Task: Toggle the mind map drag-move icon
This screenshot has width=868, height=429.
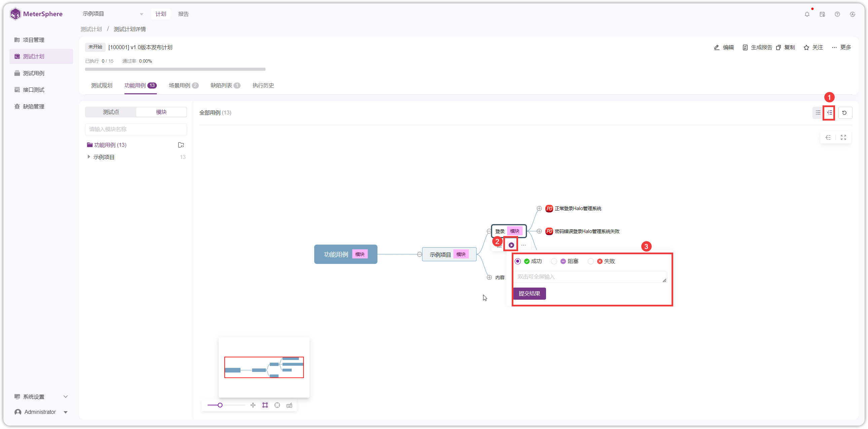Action: click(x=253, y=405)
